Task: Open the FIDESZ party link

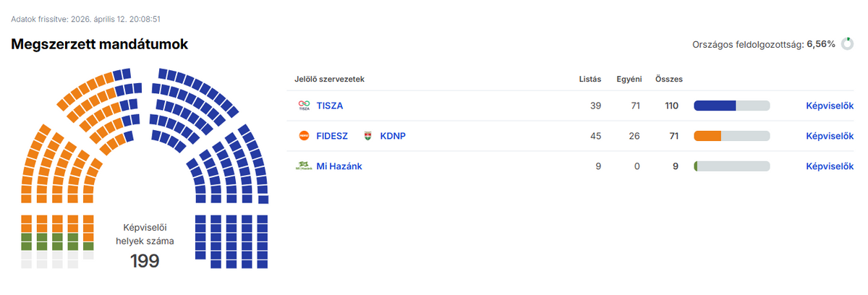Action: [332, 136]
